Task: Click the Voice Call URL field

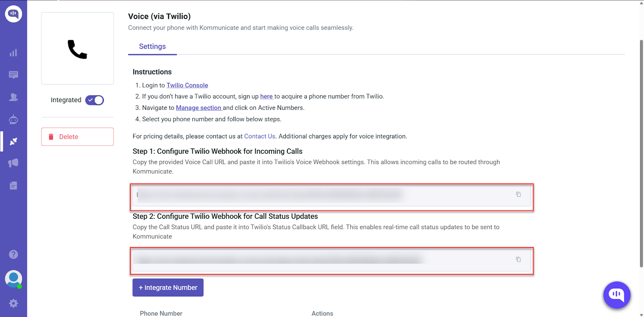Action: pos(332,195)
